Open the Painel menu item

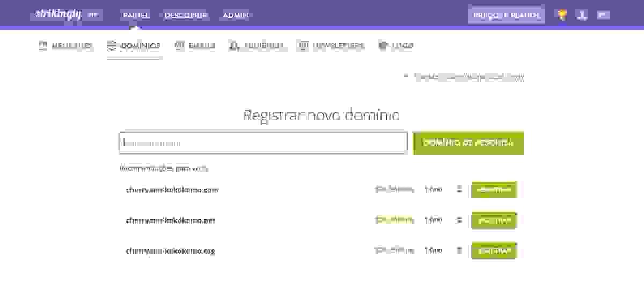[x=136, y=15]
